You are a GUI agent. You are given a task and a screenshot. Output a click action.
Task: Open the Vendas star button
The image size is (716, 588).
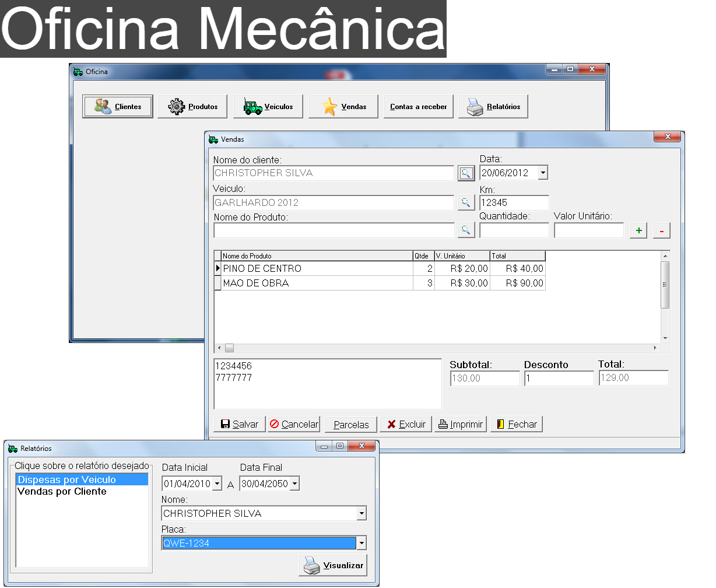pos(343,107)
